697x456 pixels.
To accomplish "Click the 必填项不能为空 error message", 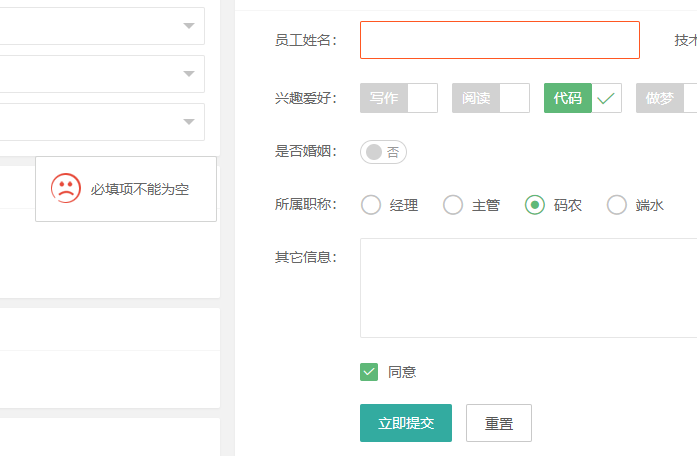I will [x=139, y=189].
